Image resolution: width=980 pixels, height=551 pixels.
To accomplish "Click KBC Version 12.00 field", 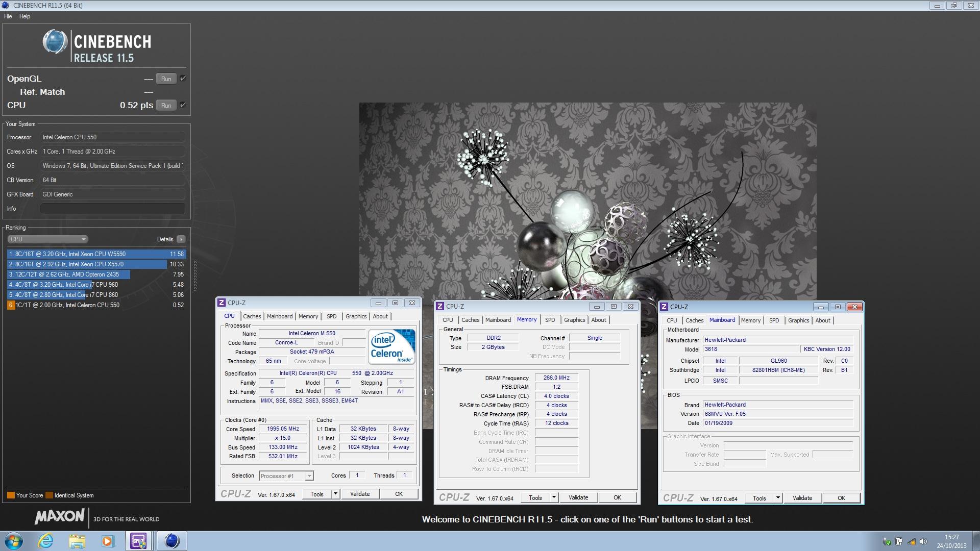I will tap(827, 349).
